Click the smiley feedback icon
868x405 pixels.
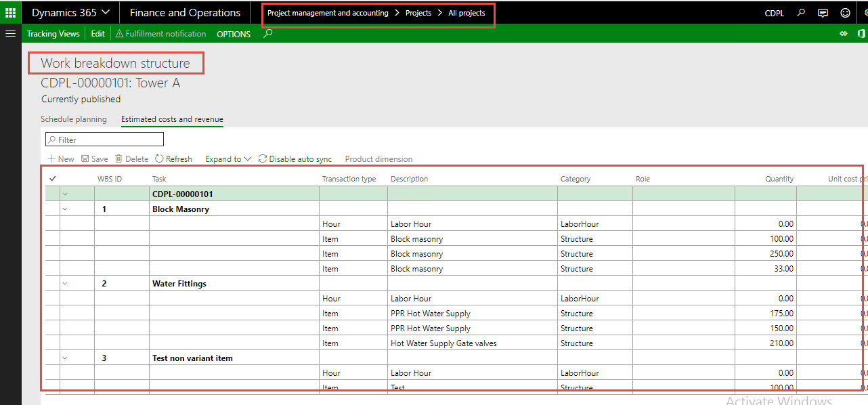[x=844, y=12]
